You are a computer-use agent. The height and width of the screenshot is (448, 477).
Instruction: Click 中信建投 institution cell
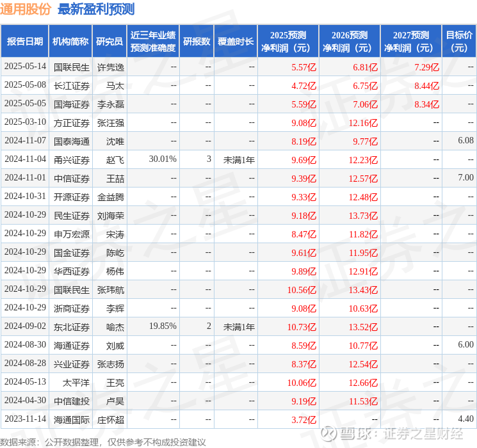72,401
